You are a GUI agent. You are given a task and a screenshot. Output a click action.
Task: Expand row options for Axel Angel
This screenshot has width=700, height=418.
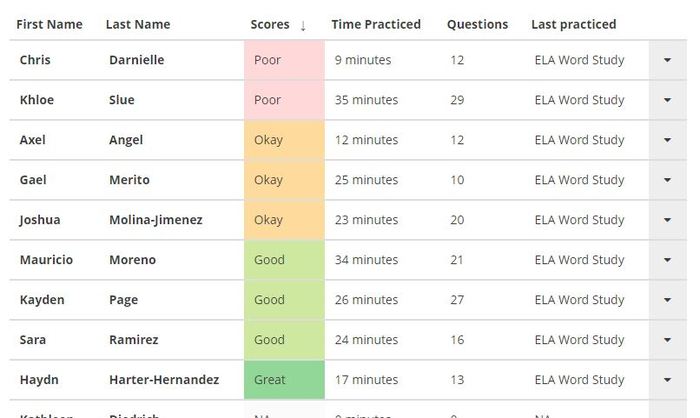[667, 140]
